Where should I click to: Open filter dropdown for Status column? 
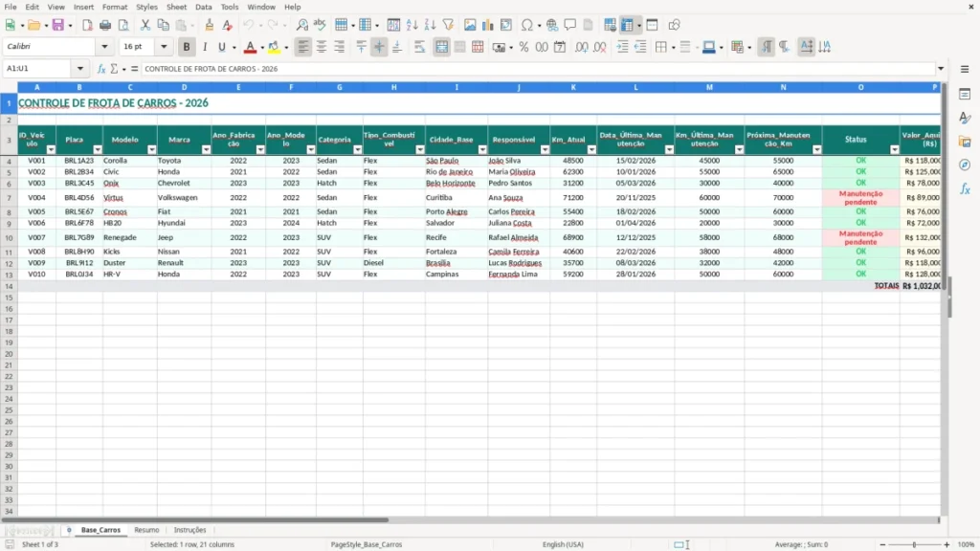[x=895, y=150]
